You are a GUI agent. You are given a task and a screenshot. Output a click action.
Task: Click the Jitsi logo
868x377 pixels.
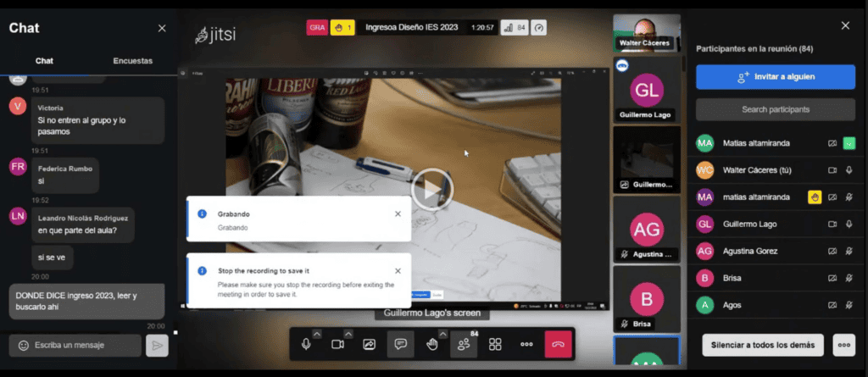click(215, 35)
